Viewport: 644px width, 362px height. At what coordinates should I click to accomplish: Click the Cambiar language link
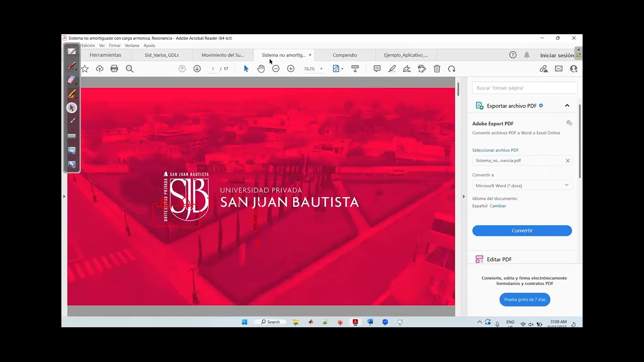pyautogui.click(x=498, y=206)
